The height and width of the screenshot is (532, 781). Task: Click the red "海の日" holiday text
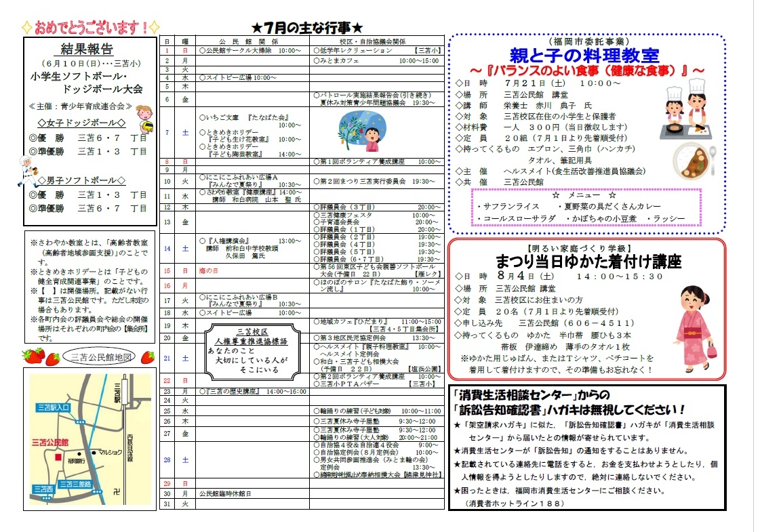(208, 270)
